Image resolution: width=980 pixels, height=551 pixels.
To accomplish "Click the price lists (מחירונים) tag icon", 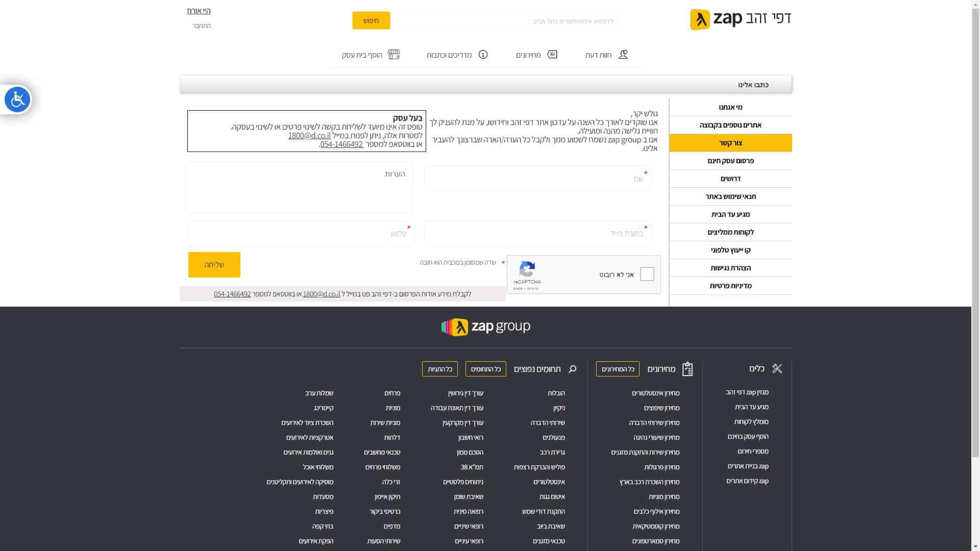I will (552, 55).
